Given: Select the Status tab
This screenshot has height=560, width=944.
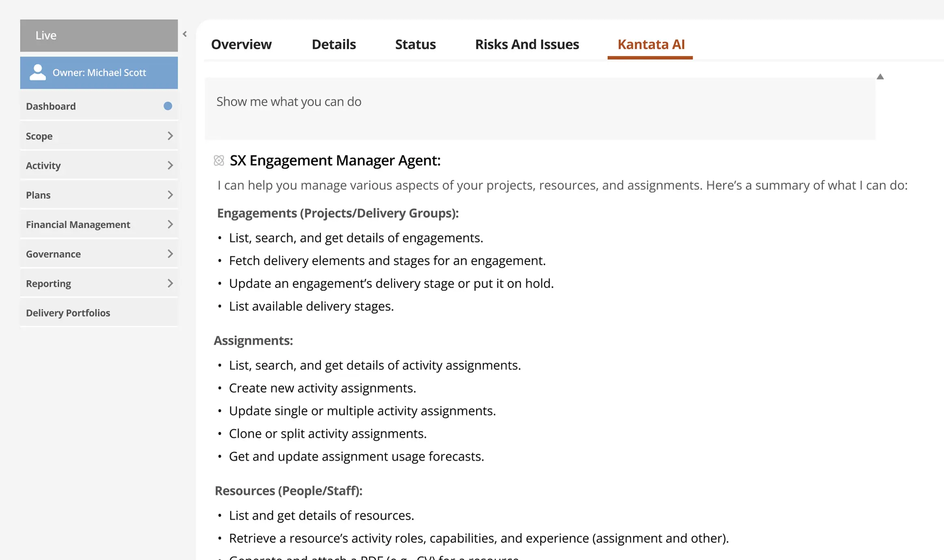Looking at the screenshot, I should click(415, 44).
